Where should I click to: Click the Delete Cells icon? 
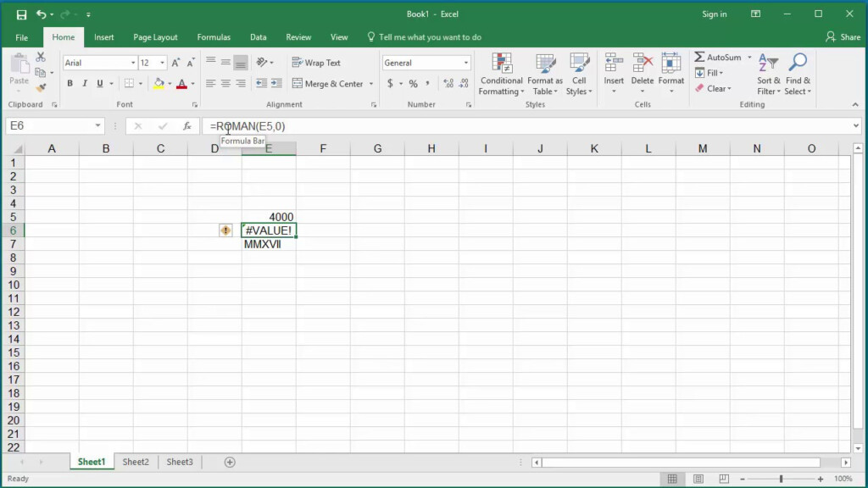(x=643, y=63)
